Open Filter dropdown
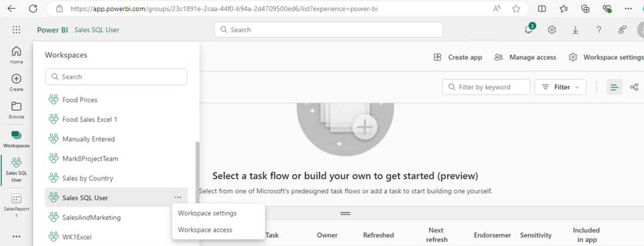 560,87
